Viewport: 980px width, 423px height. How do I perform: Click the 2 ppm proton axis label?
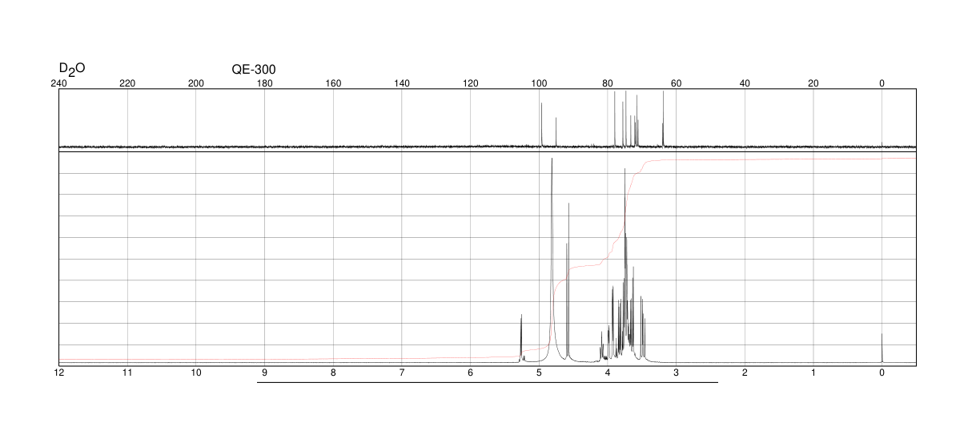(x=745, y=373)
